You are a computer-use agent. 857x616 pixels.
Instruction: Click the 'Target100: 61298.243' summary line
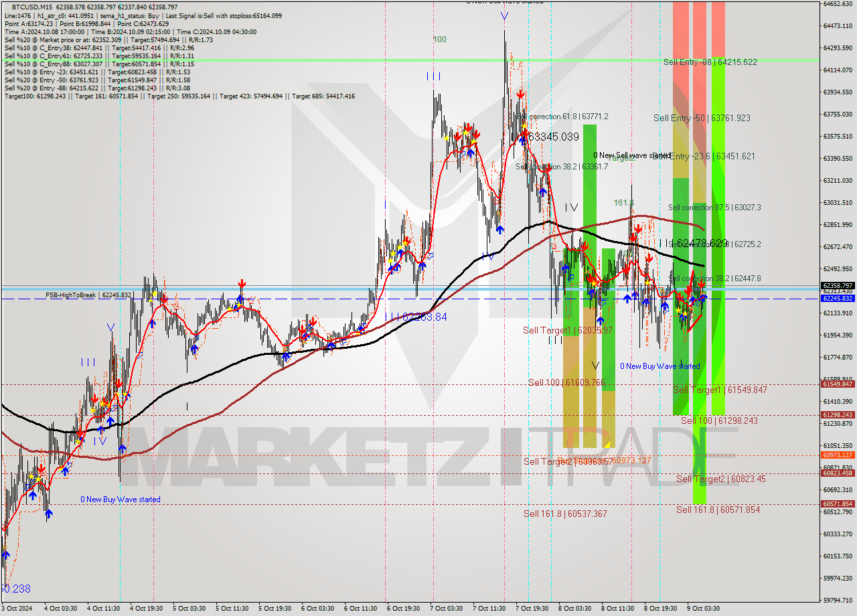coord(179,96)
